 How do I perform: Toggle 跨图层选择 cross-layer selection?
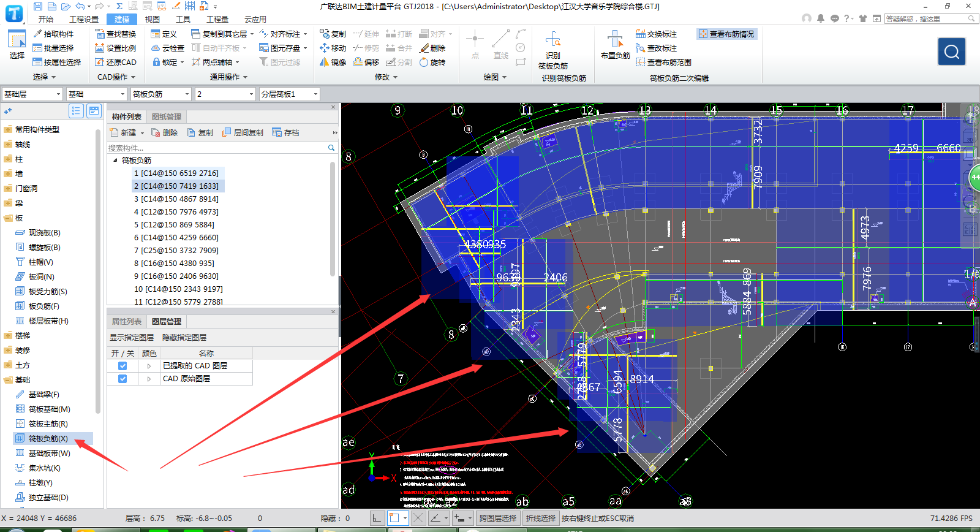pos(498,518)
